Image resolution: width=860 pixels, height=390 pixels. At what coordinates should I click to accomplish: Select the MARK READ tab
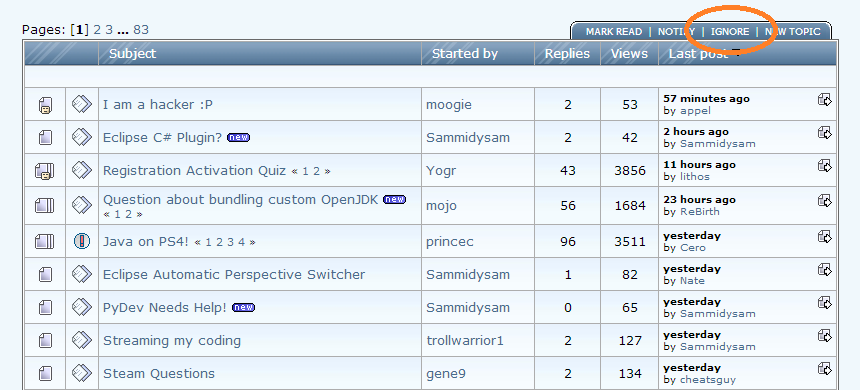(x=614, y=32)
